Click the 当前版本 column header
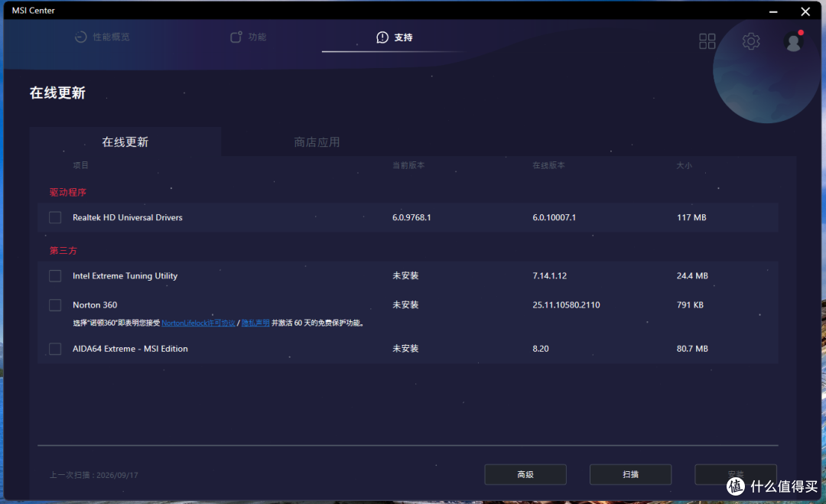Image resolution: width=826 pixels, height=504 pixels. pos(408,165)
